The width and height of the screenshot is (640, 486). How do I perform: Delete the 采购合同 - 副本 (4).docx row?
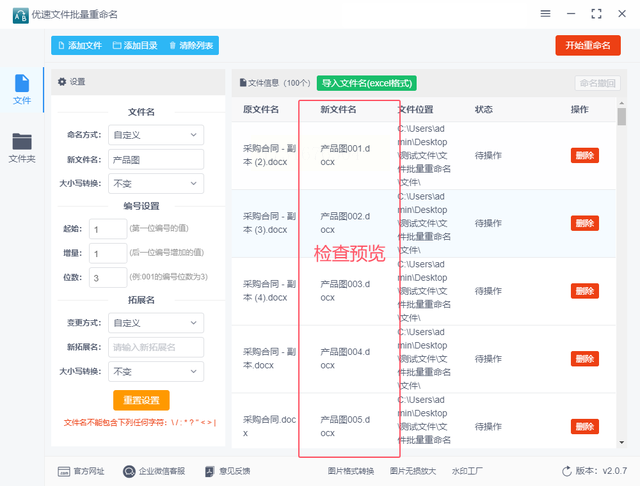coord(584,291)
